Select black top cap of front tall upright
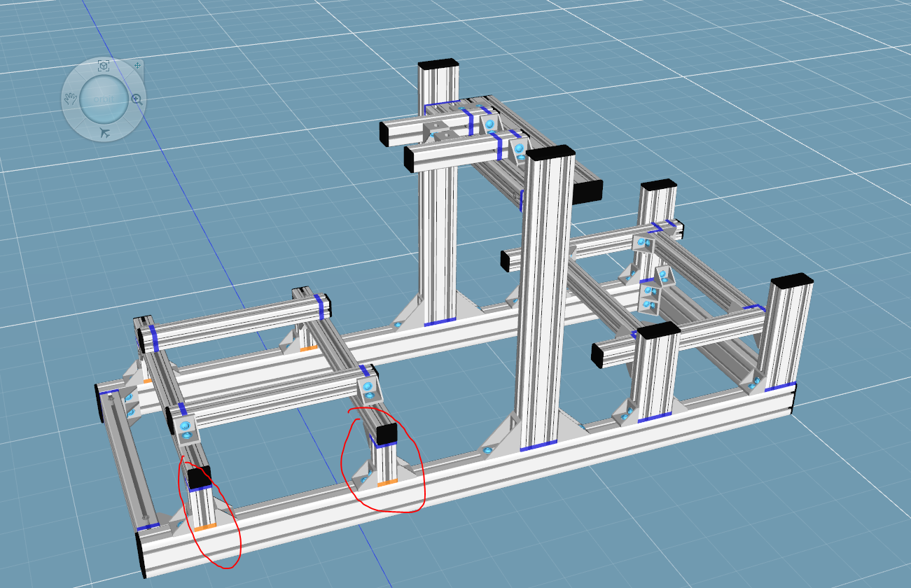This screenshot has height=588, width=911. pyautogui.click(x=550, y=153)
